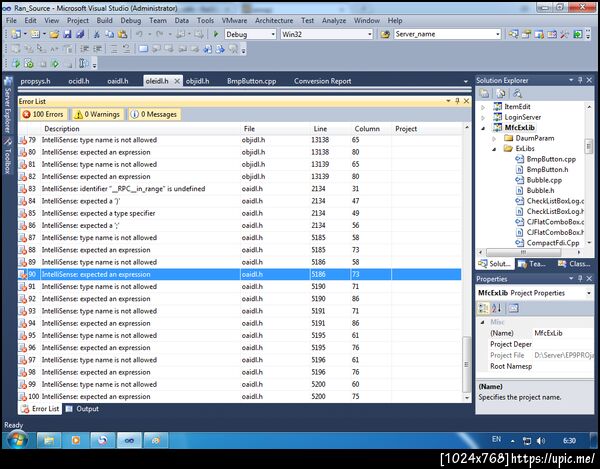
Task: Open the Architecture menu
Action: point(274,21)
